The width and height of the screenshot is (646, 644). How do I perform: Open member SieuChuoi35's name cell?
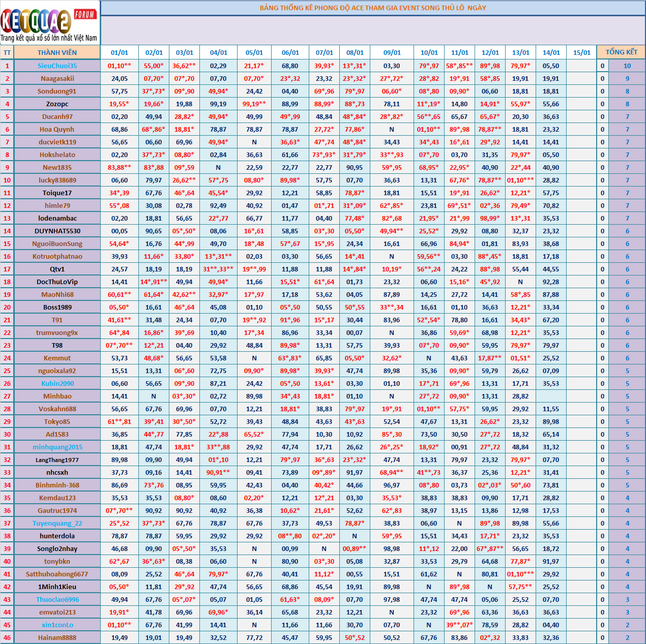tap(57, 66)
